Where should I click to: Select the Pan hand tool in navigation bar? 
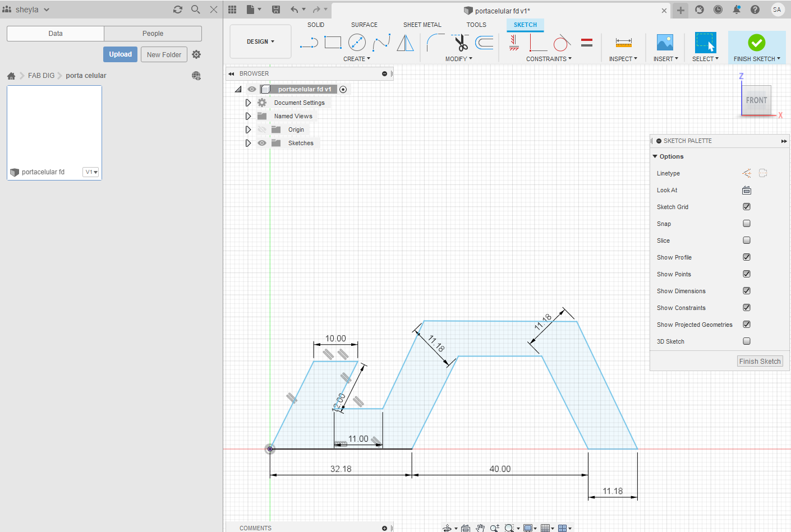click(480, 528)
